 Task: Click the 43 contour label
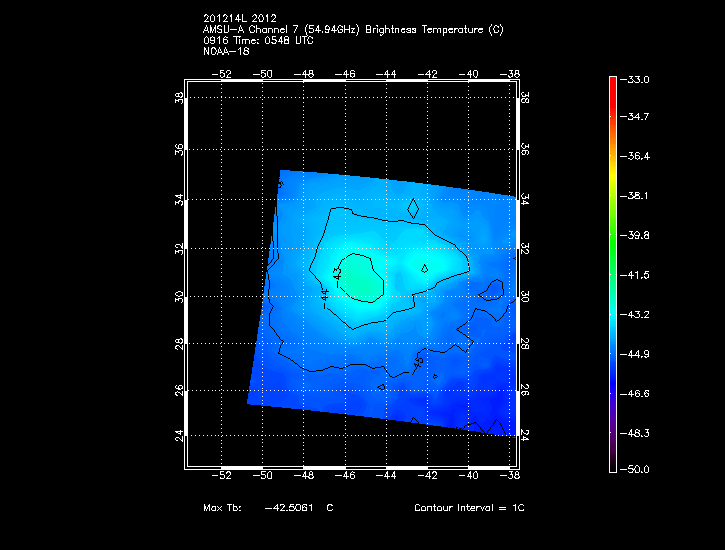(x=337, y=272)
